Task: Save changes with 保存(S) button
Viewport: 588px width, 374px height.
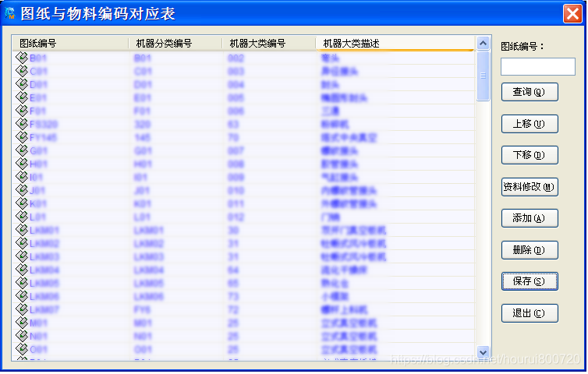Action: [530, 281]
